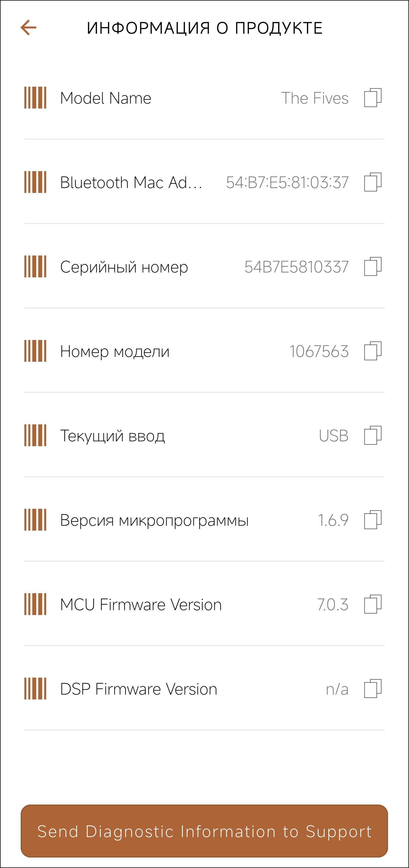
Task: Copy the current input USB value
Action: pyautogui.click(x=373, y=435)
